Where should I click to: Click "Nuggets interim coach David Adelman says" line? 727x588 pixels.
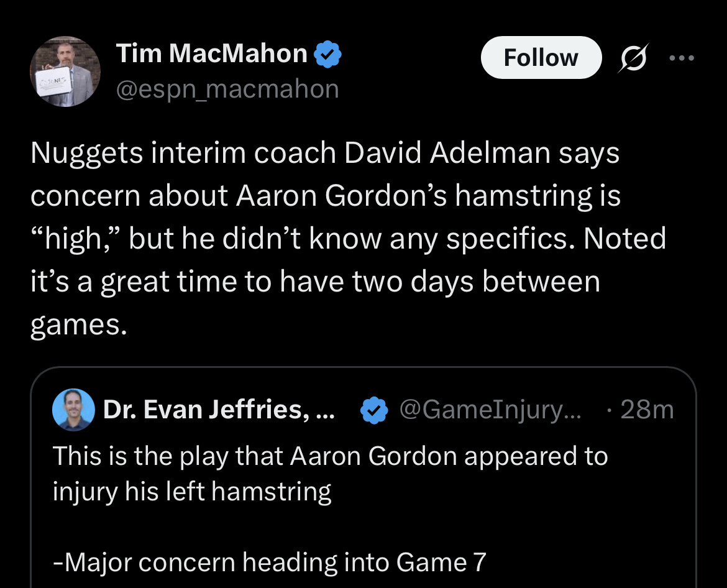click(324, 153)
